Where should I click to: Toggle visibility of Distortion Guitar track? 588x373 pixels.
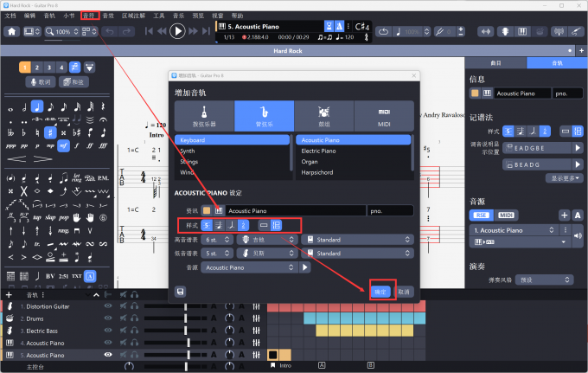(x=108, y=306)
